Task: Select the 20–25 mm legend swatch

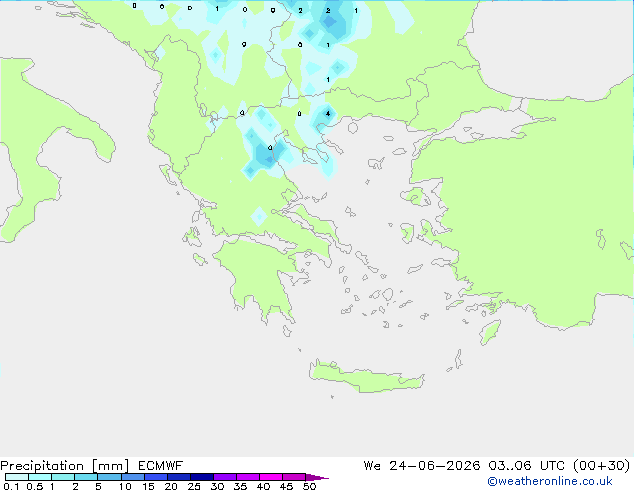Action: (178, 477)
